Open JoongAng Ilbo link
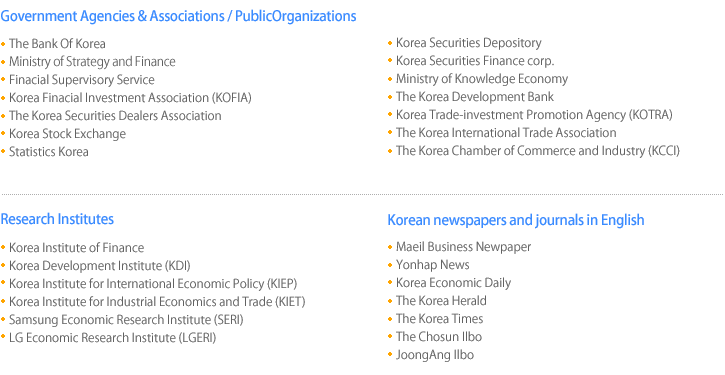Screen dimensions: 725x375 pyautogui.click(x=435, y=355)
